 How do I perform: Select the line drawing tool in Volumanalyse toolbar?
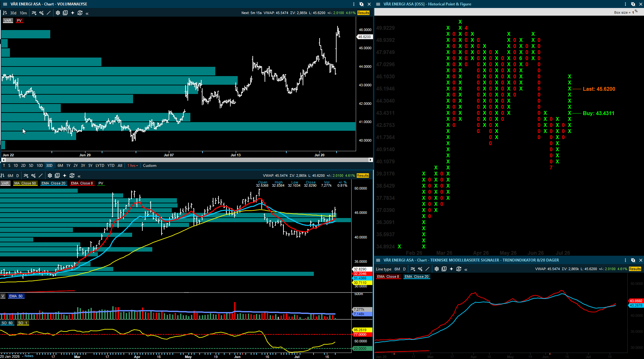click(x=49, y=13)
